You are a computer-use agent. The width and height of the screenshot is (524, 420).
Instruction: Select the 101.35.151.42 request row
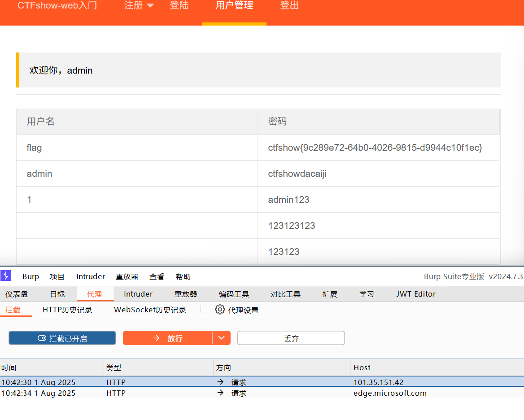click(x=262, y=382)
